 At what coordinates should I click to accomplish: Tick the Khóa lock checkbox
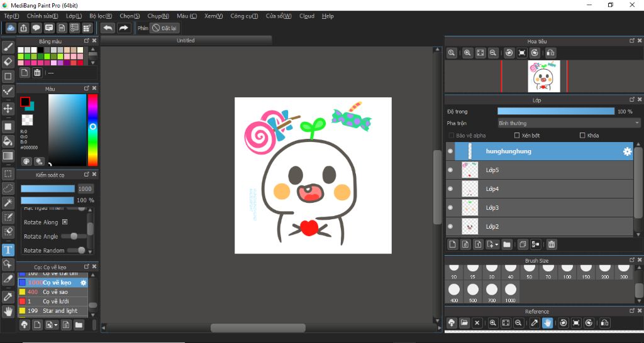582,136
